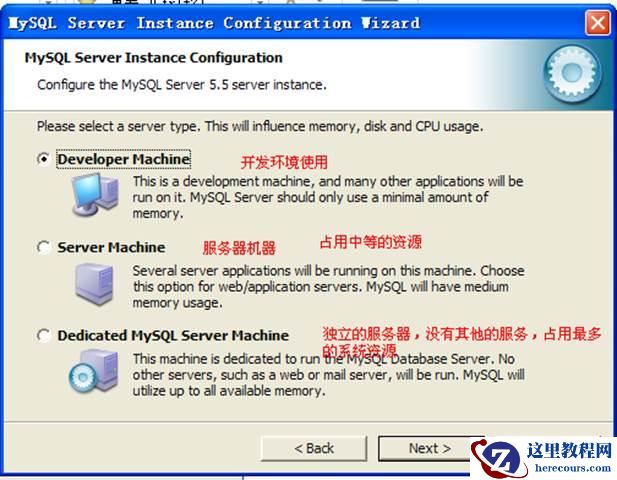Click the Server Machine description paragraph
Viewport: 617px width, 480px height.
point(329,286)
